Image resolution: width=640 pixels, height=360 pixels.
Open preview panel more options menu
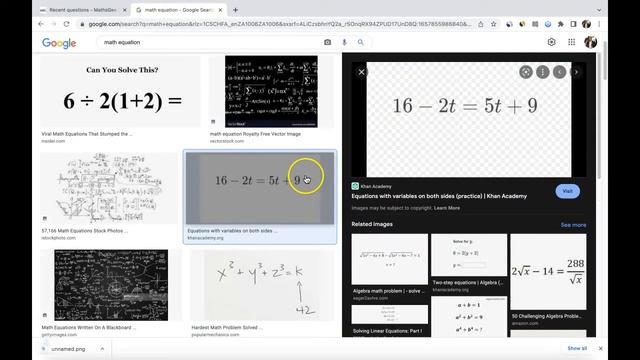pos(542,72)
